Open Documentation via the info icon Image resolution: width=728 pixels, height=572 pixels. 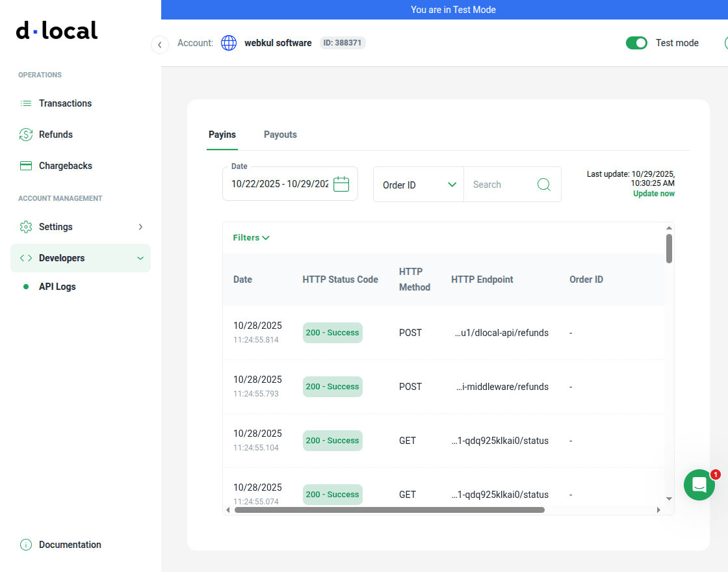pos(25,544)
